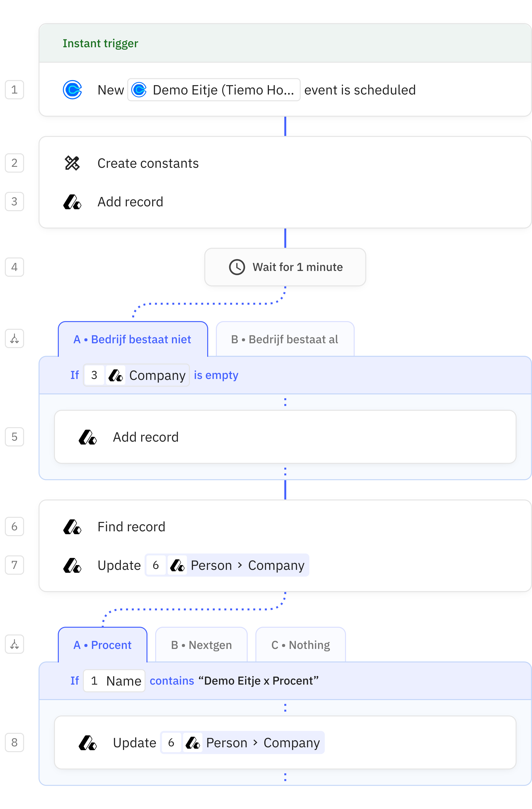Click the Wait for 1 minute step
532x809 pixels.
click(285, 267)
